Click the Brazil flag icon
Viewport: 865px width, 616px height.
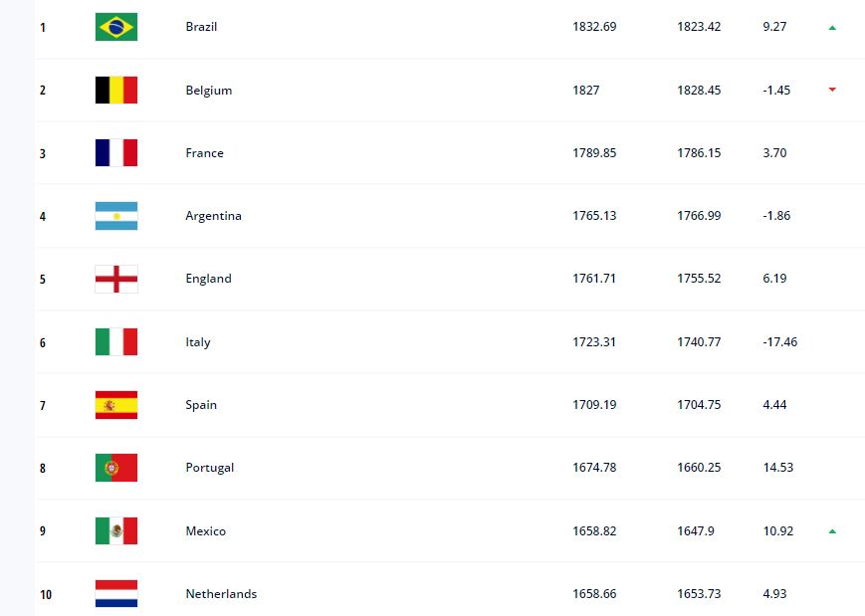(x=116, y=27)
